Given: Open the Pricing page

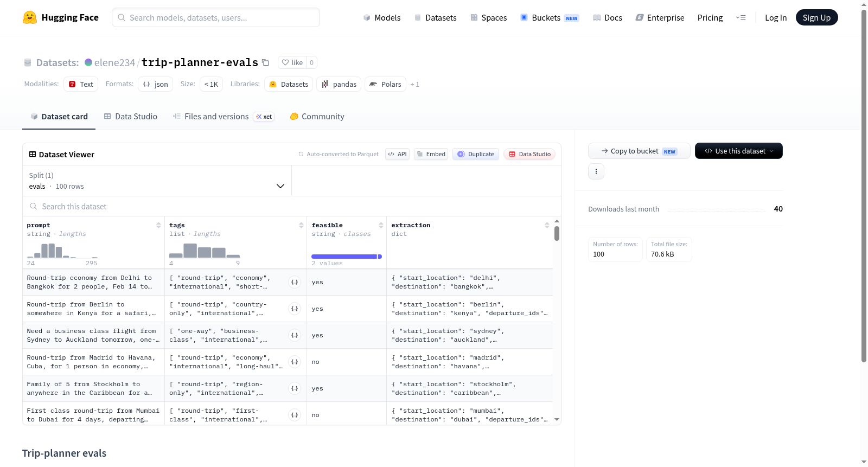Looking at the screenshot, I should [x=710, y=17].
